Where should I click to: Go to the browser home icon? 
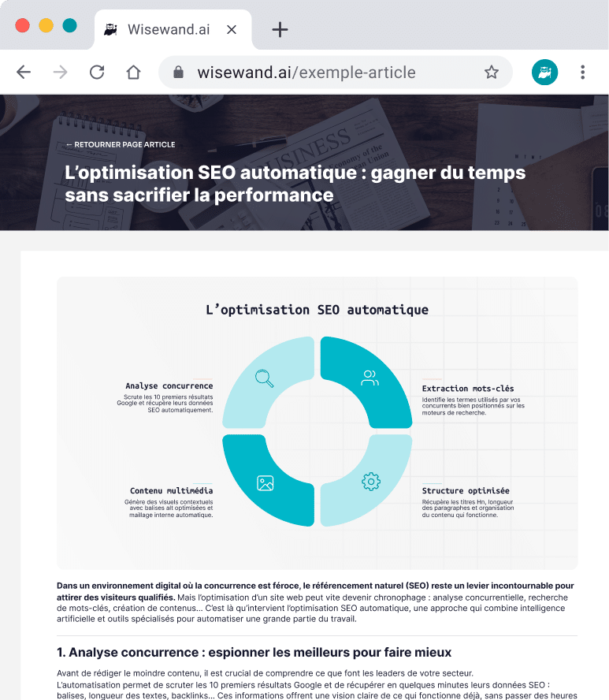pos(133,73)
